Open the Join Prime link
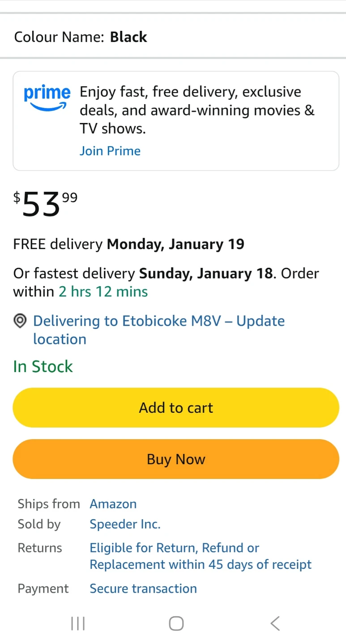Viewport: 346px width, 644px height. coord(110,151)
